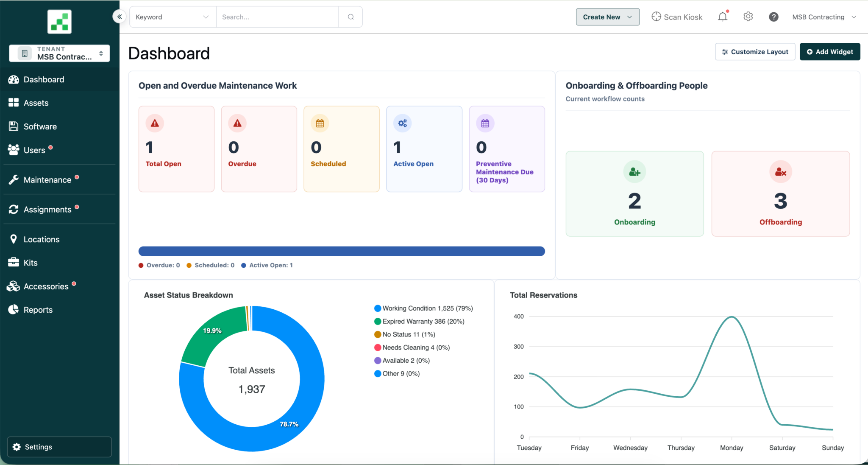The width and height of the screenshot is (868, 465).
Task: Open notifications bell
Action: (723, 17)
